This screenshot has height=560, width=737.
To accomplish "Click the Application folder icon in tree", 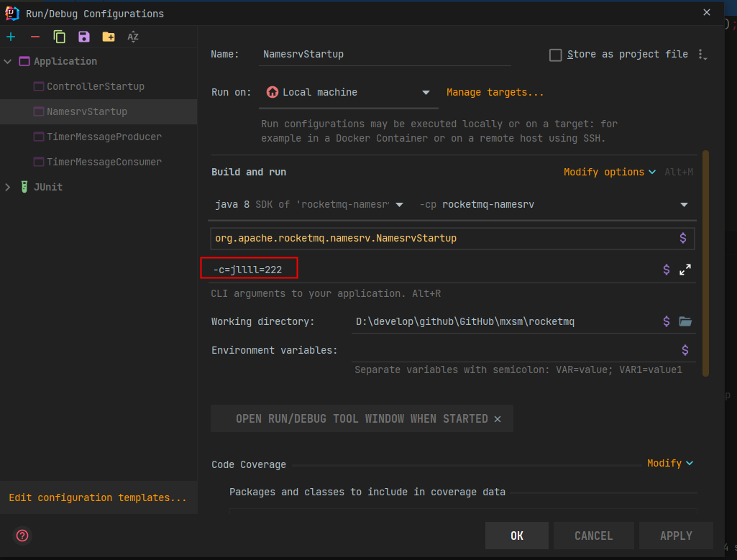I will [24, 62].
